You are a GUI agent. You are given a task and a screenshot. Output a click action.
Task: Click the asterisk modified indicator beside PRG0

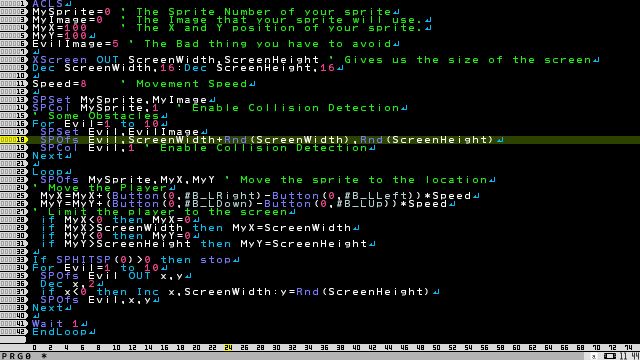tap(44, 356)
